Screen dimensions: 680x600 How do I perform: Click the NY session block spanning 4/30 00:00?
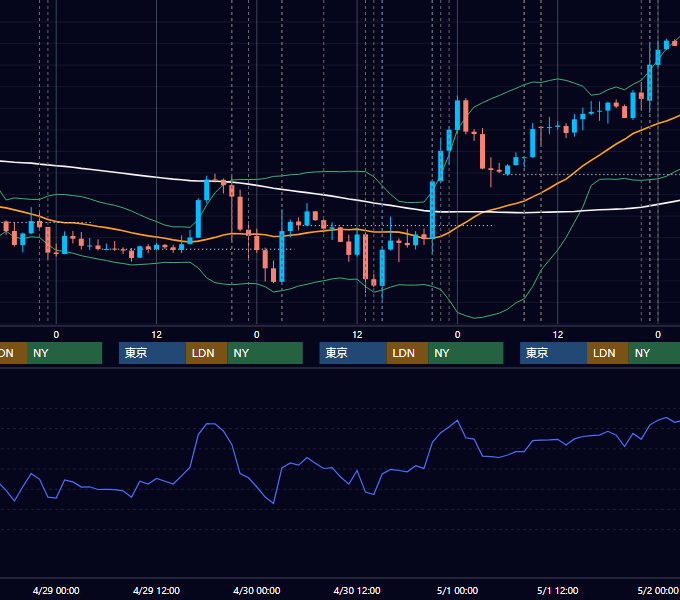tap(265, 353)
